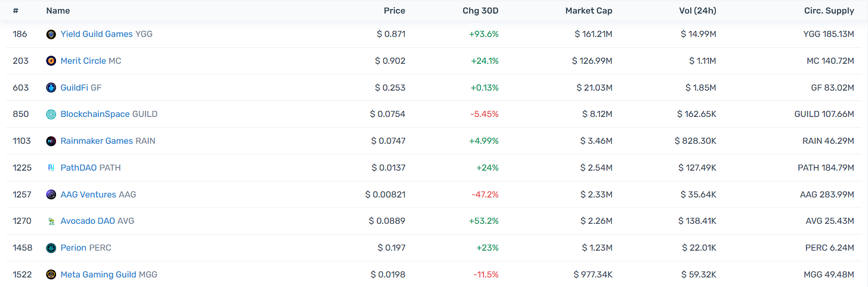Image resolution: width=868 pixels, height=287 pixels.
Task: Open the Perion link
Action: [x=73, y=248]
